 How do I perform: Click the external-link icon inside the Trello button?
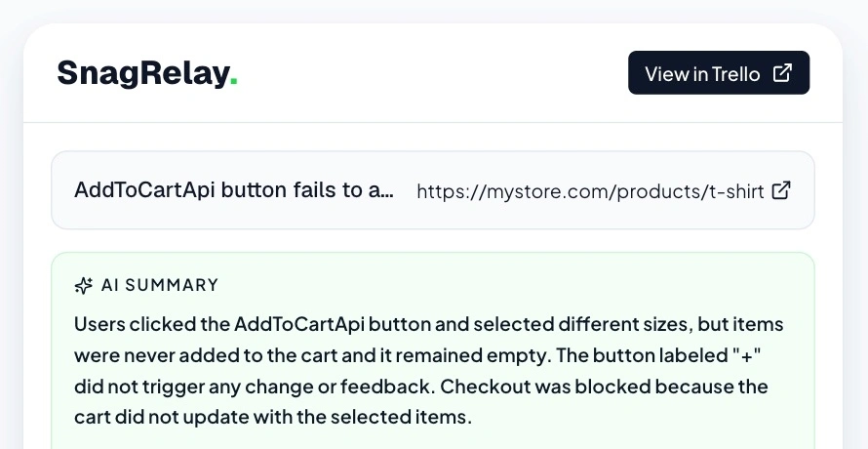point(782,72)
